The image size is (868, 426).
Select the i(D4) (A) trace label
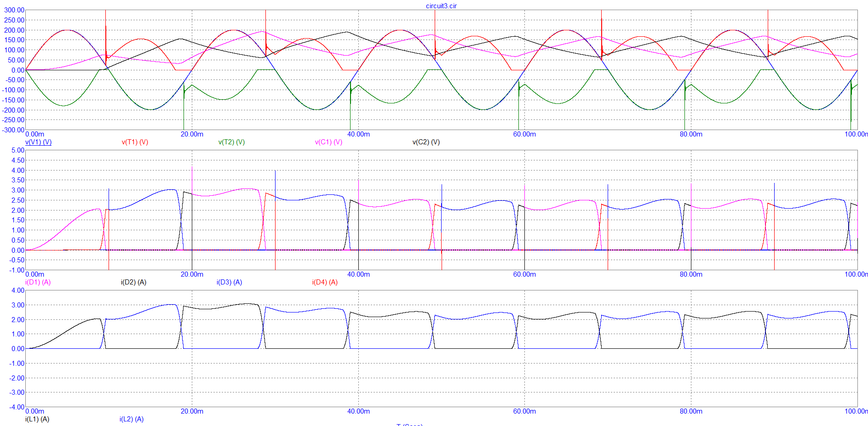coord(325,282)
